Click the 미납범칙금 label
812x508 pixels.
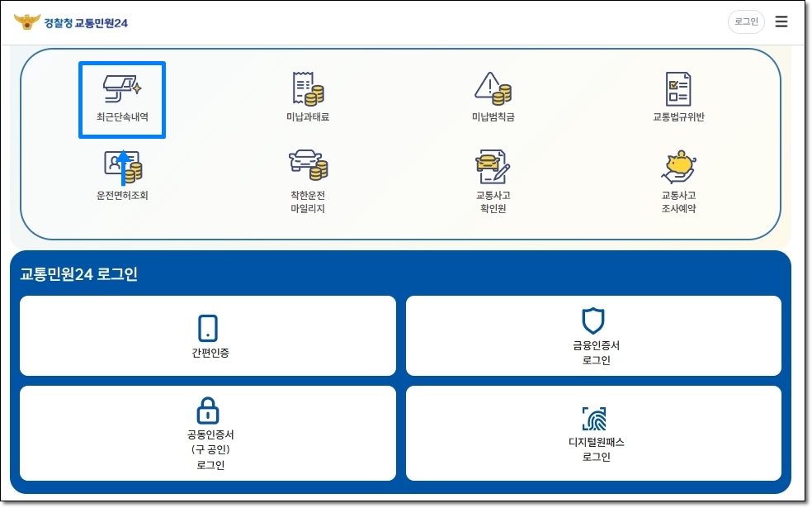tap(493, 117)
